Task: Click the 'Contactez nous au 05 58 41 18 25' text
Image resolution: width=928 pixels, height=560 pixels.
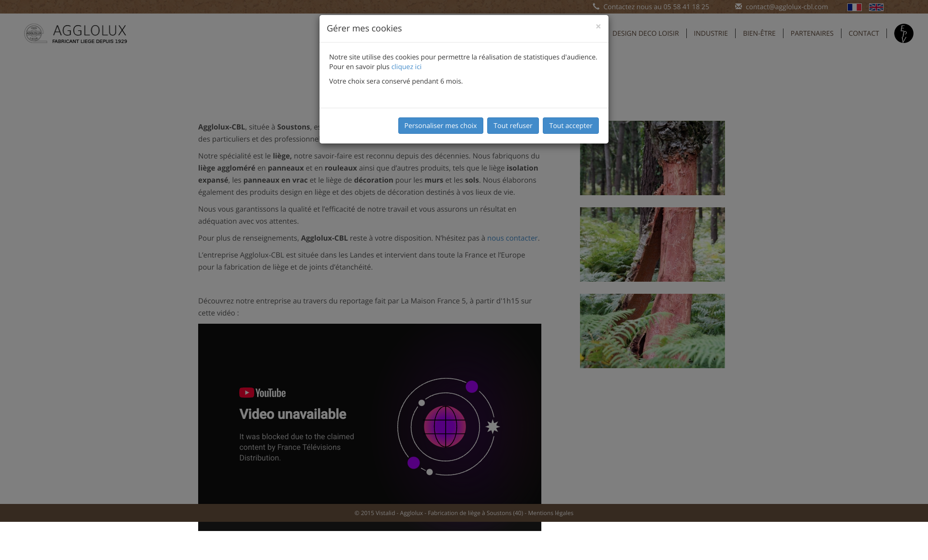Action: pyautogui.click(x=656, y=7)
